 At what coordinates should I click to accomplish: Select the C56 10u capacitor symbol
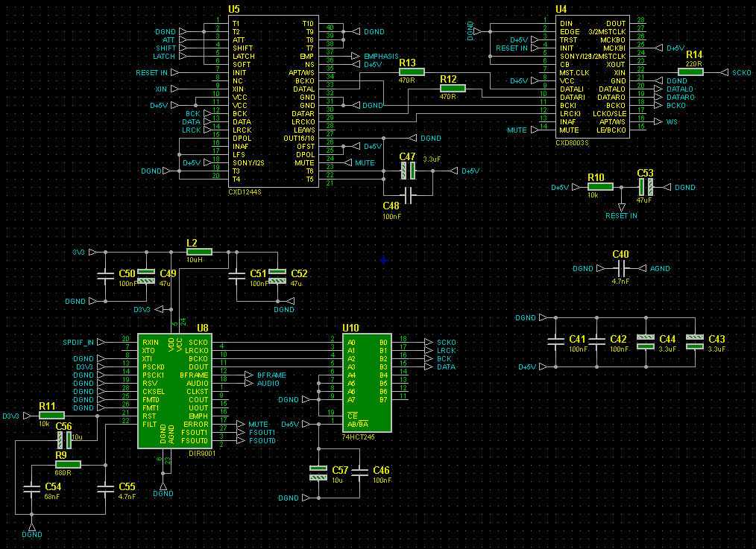tap(64, 440)
